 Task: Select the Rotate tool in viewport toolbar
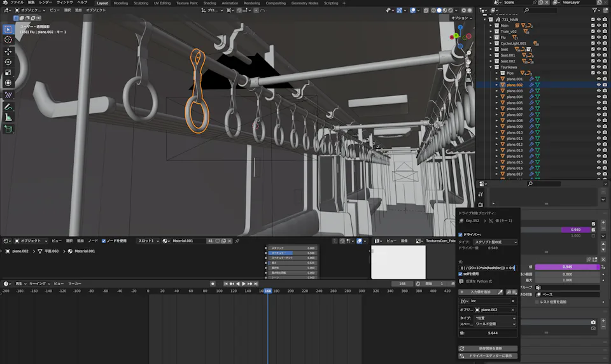coord(8,62)
